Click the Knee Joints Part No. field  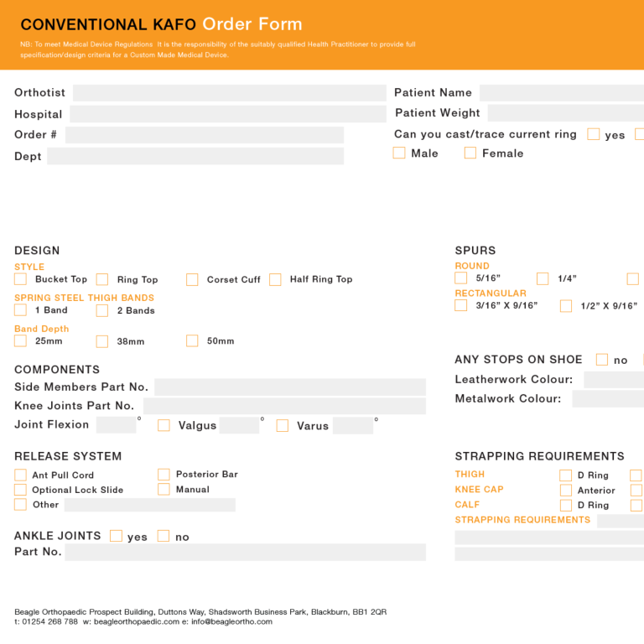(284, 406)
